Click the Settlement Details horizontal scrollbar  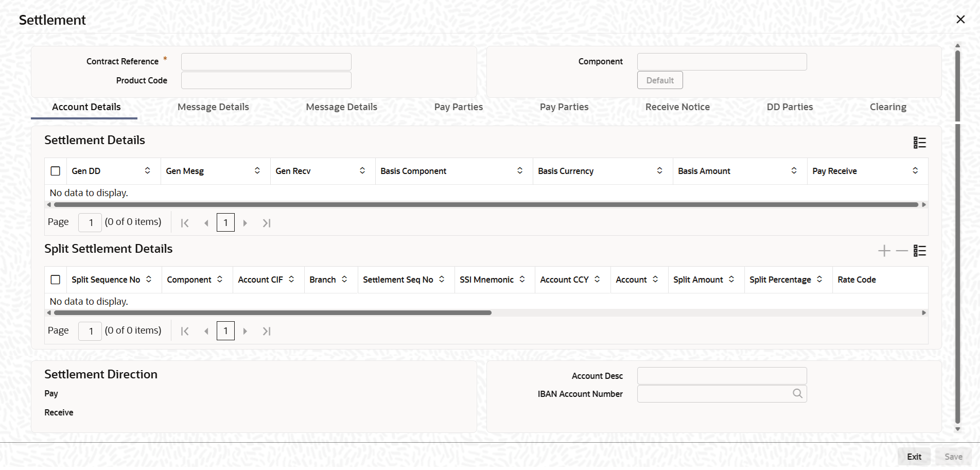click(x=486, y=204)
